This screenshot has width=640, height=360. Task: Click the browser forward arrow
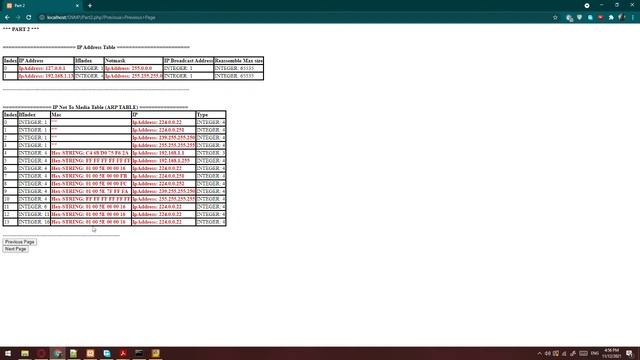pyautogui.click(x=18, y=18)
